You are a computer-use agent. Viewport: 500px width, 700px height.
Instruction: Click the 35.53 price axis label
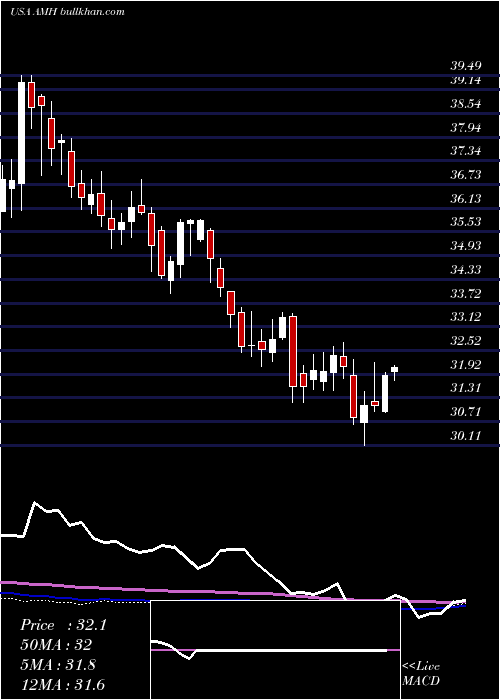point(466,222)
